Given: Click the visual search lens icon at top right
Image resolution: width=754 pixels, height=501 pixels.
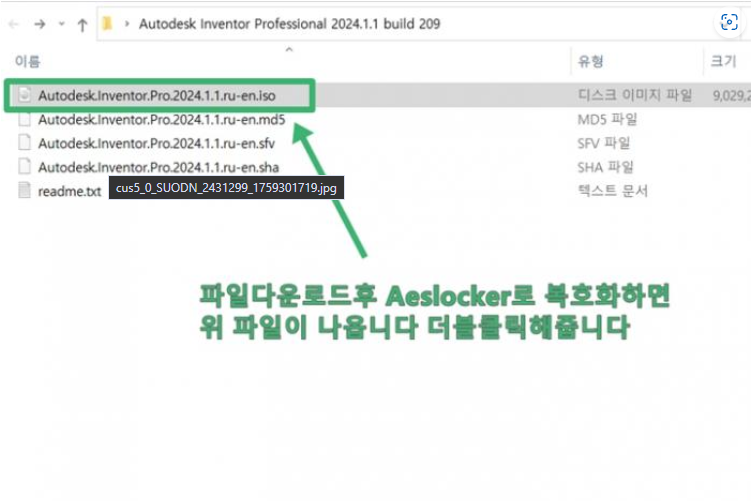Looking at the screenshot, I should coord(727,23).
